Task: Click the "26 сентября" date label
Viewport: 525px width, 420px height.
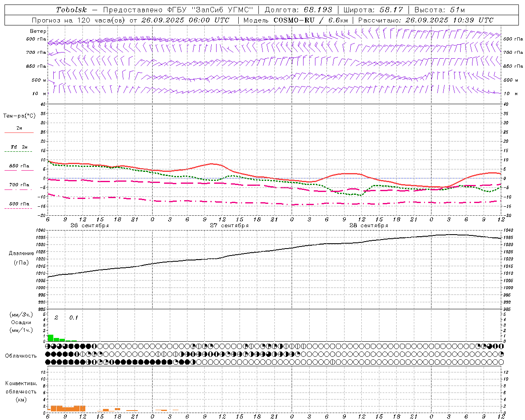Action: point(89,226)
